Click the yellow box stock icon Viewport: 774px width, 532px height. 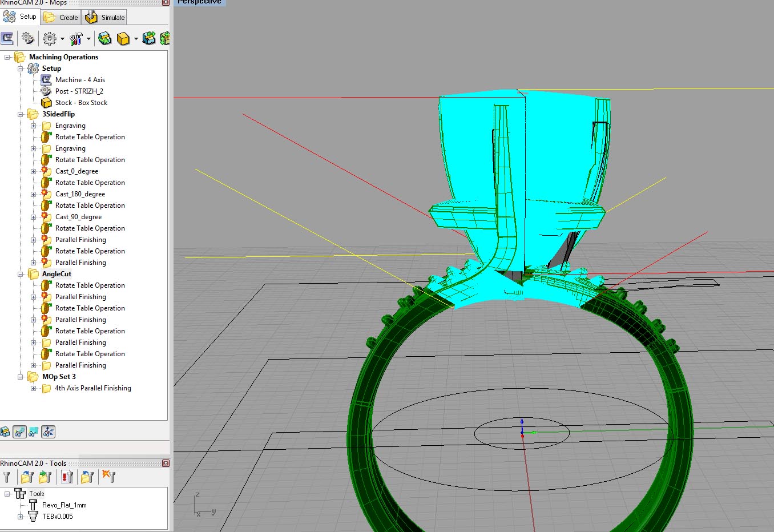click(123, 38)
